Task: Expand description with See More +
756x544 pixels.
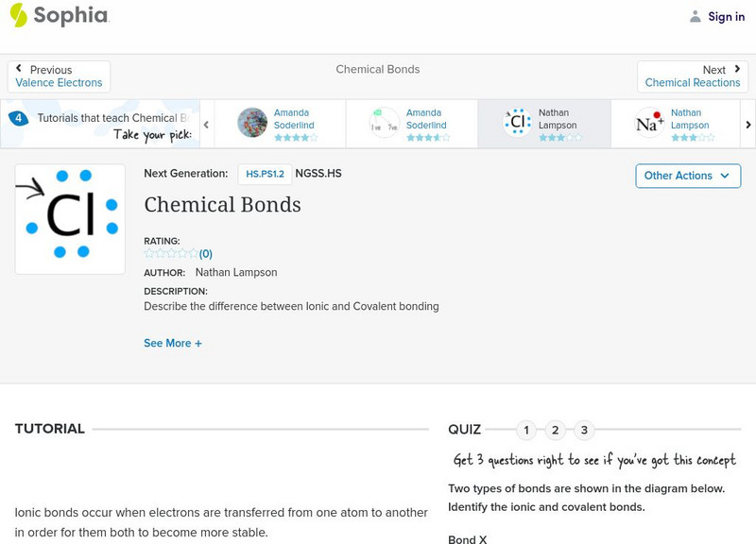Action: click(x=172, y=343)
